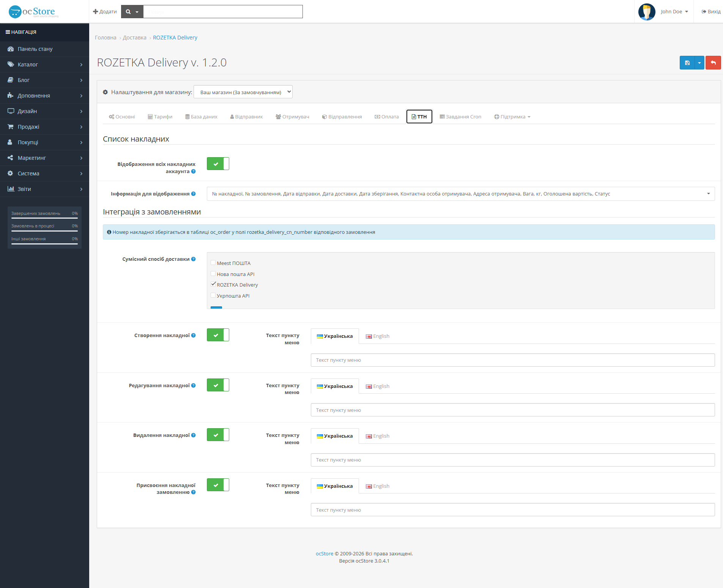Uncheck the ROZETKA Delivery checkbox
The height and width of the screenshot is (588, 723).
pos(213,284)
